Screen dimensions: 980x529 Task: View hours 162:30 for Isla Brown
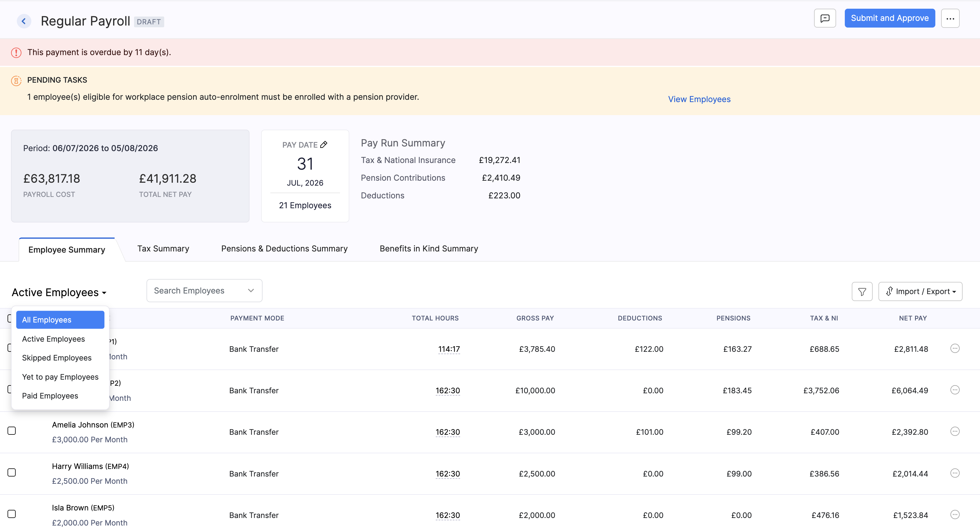(448, 515)
